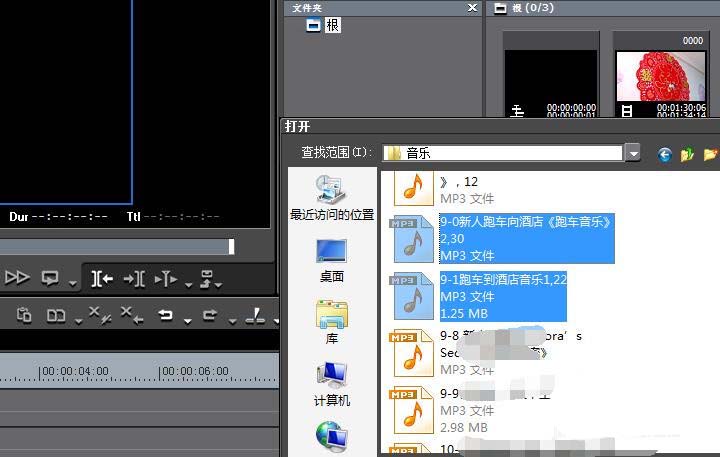Click the fast forward playback button

[x=17, y=277]
